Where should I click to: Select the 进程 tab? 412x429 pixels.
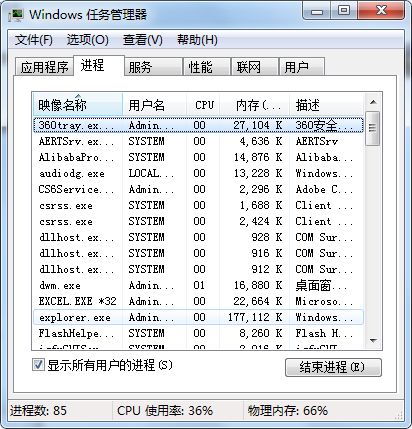click(99, 65)
